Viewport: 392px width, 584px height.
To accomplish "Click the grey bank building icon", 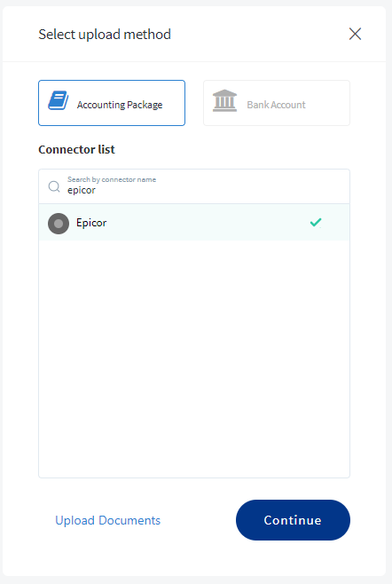I will [224, 100].
